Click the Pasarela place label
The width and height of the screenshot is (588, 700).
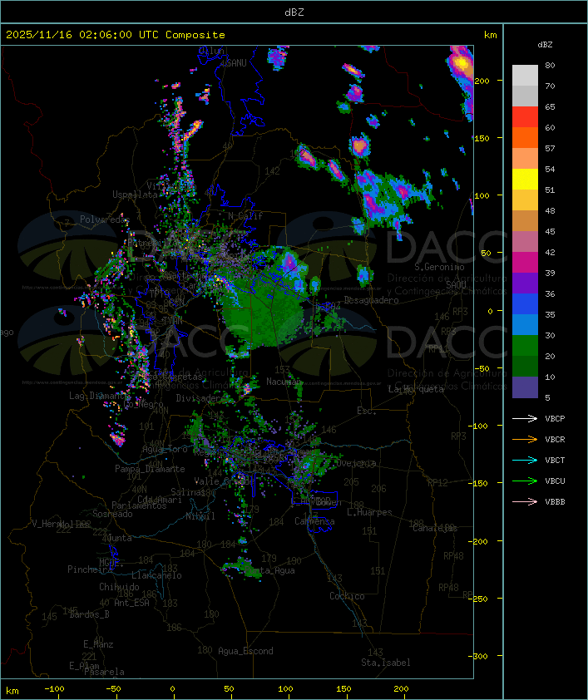coord(104,672)
